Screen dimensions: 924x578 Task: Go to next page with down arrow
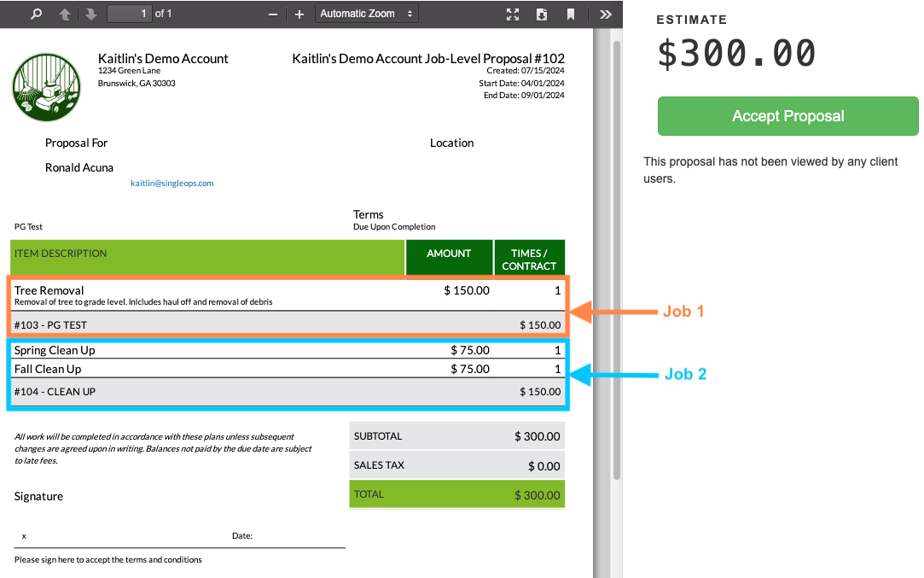(x=90, y=14)
